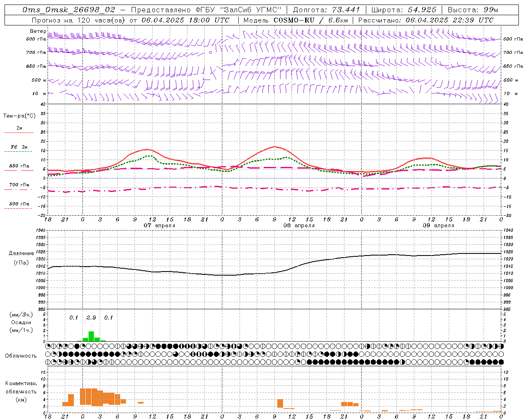This screenshot has height=420, width=525.
Task: Select the latitude value "Широта: 54.925"
Action: pyautogui.click(x=403, y=10)
